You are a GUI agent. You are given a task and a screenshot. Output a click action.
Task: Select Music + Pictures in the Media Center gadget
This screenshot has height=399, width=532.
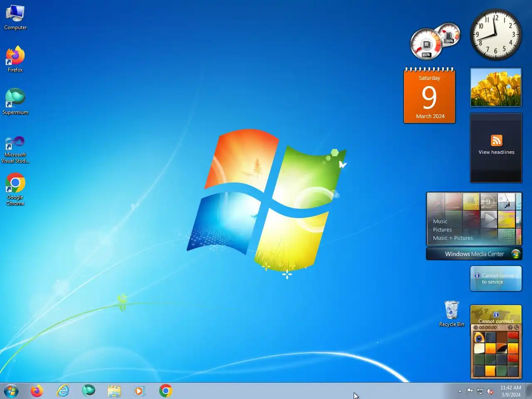pos(453,238)
